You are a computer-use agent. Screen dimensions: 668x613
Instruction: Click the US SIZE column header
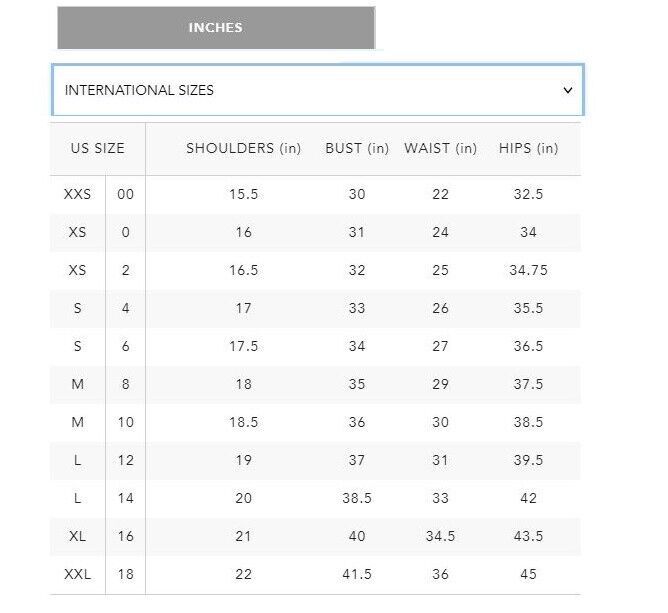(x=98, y=148)
